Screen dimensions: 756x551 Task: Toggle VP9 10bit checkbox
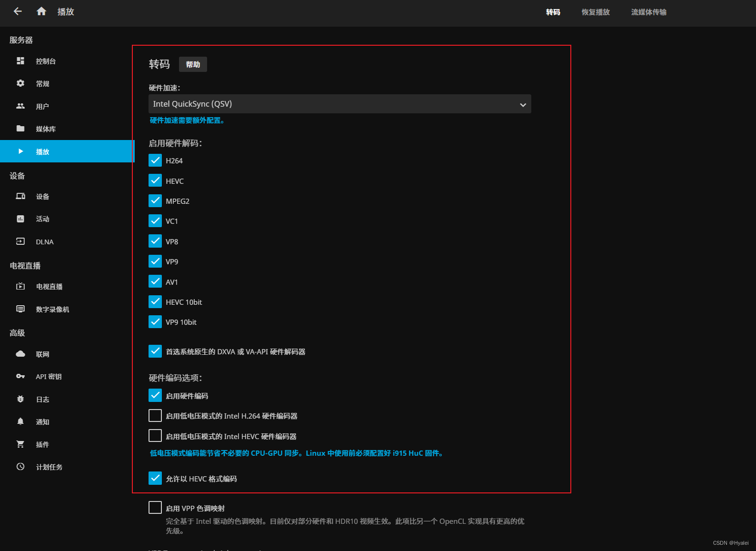[x=155, y=322]
